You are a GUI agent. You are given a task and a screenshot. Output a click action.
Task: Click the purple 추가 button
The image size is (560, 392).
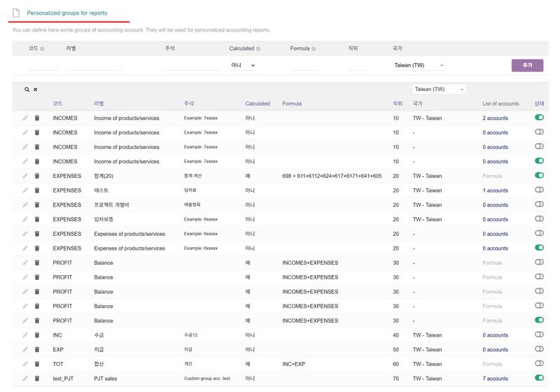(x=527, y=65)
